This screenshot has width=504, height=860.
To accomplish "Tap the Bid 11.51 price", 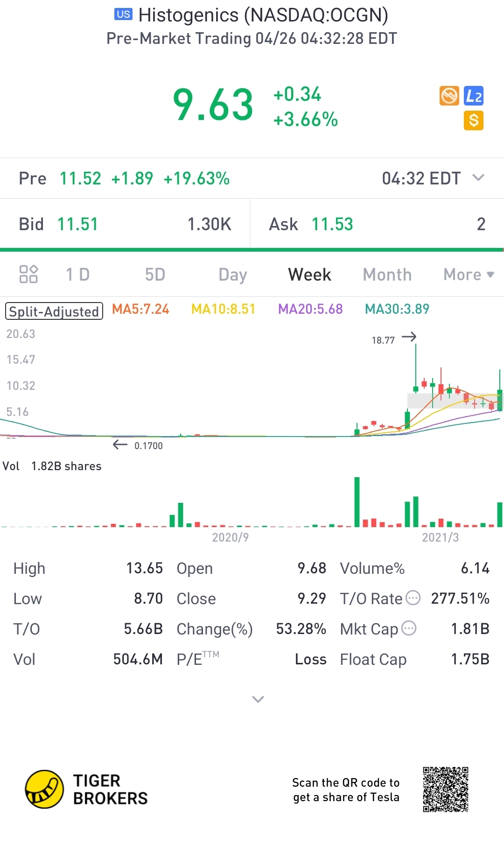I will click(x=77, y=224).
